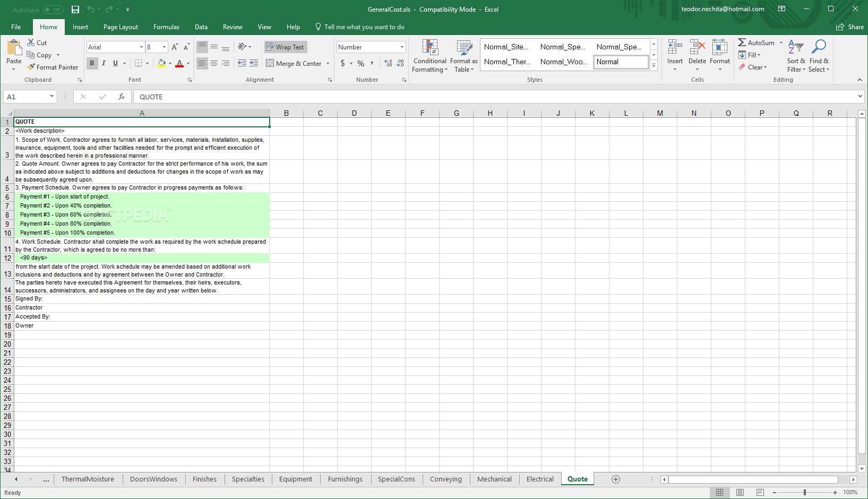
Task: Center text horizontally
Action: coord(214,63)
